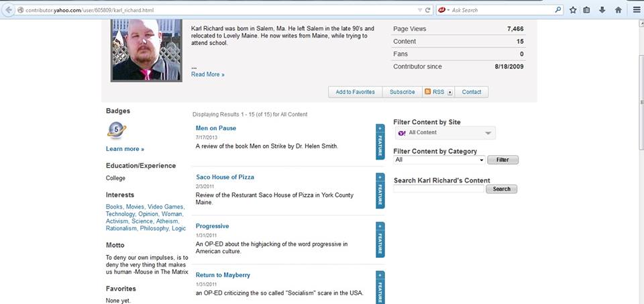Open the Read More link in the bio

coord(208,74)
